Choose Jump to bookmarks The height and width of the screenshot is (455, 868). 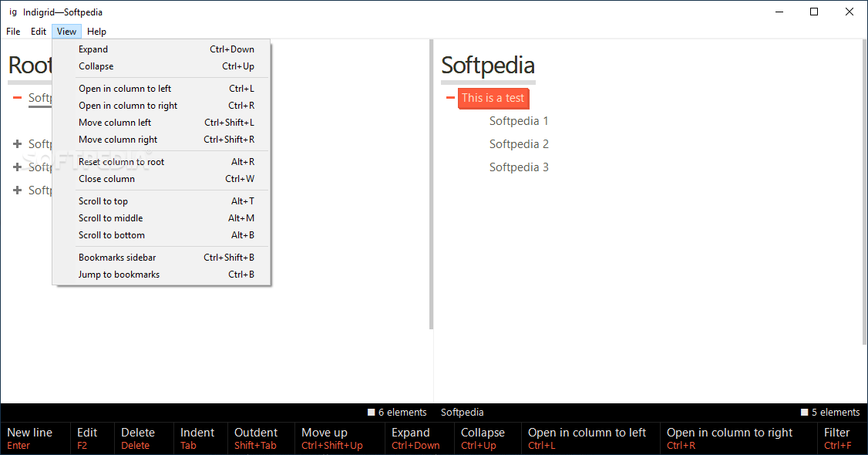161,275
